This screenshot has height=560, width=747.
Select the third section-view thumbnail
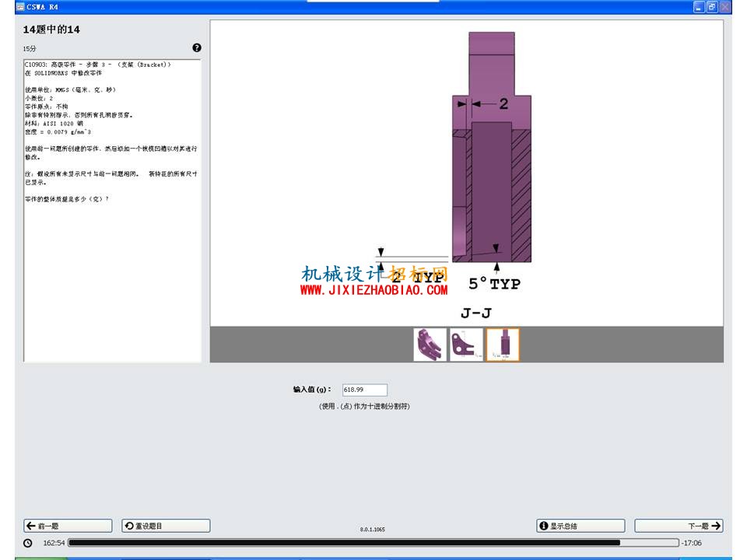tap(503, 345)
